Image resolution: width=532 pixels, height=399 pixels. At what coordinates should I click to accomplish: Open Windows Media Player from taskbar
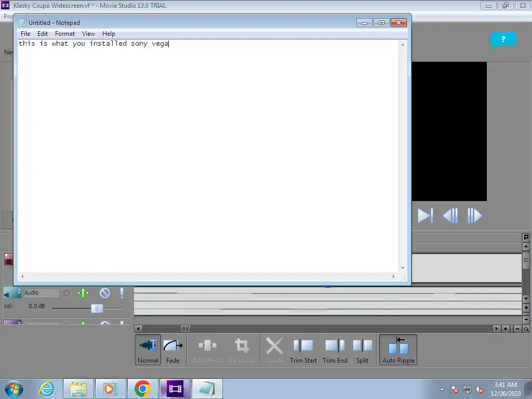(110, 389)
